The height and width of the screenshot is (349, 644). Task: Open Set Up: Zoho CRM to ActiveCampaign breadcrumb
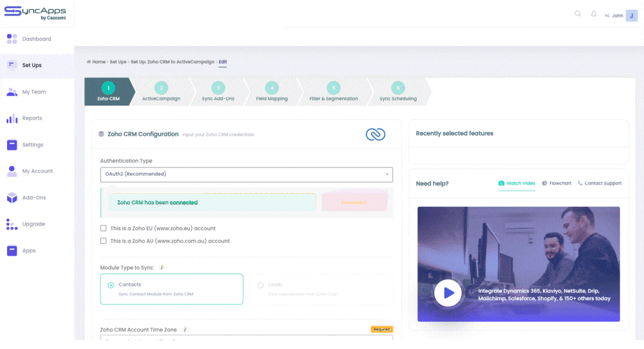pos(173,62)
